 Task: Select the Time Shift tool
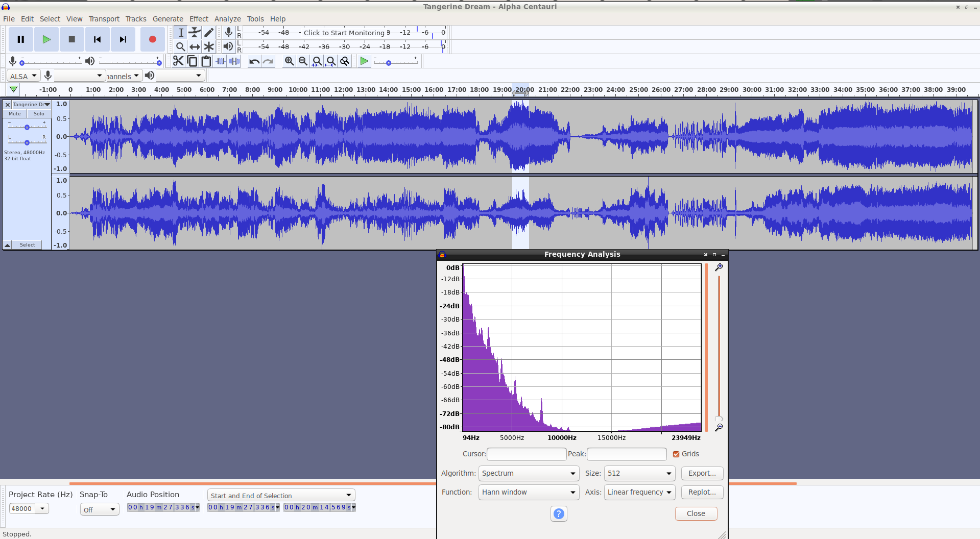195,46
